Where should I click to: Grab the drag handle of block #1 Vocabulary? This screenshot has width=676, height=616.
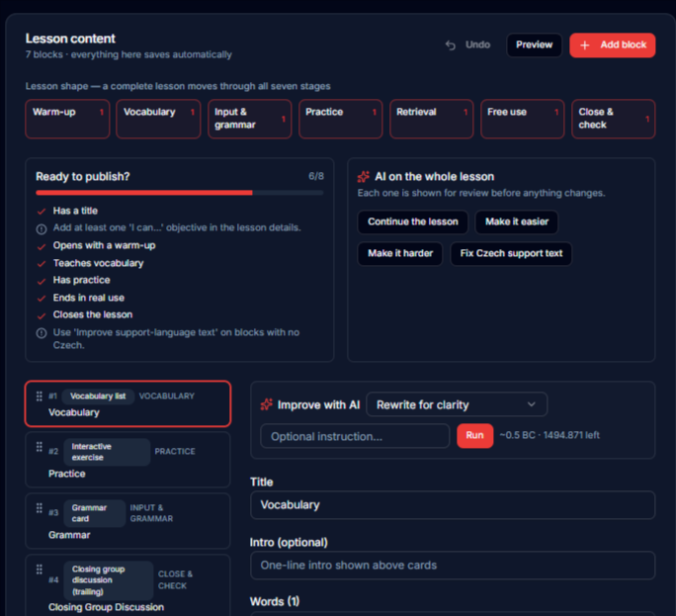(x=40, y=396)
